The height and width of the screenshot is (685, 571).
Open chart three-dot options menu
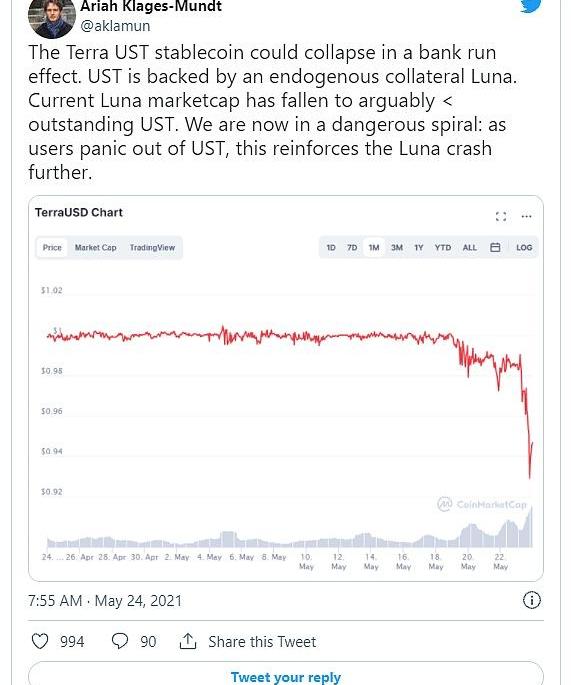click(526, 216)
